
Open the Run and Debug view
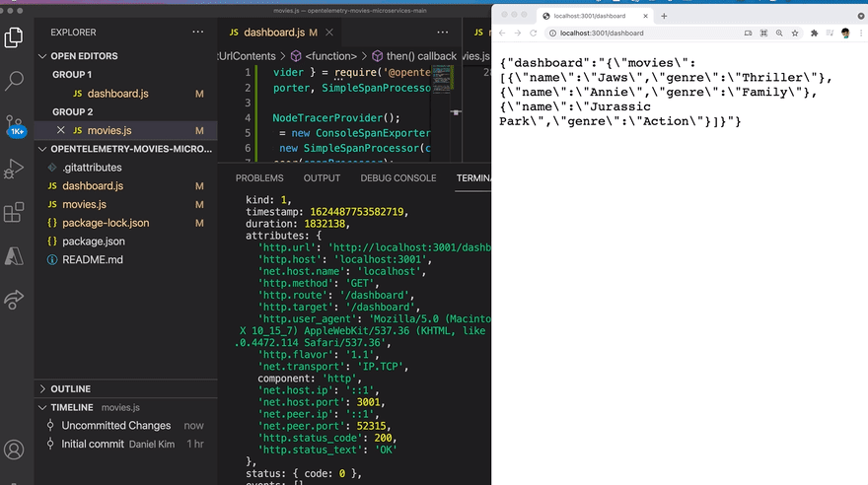[x=14, y=169]
